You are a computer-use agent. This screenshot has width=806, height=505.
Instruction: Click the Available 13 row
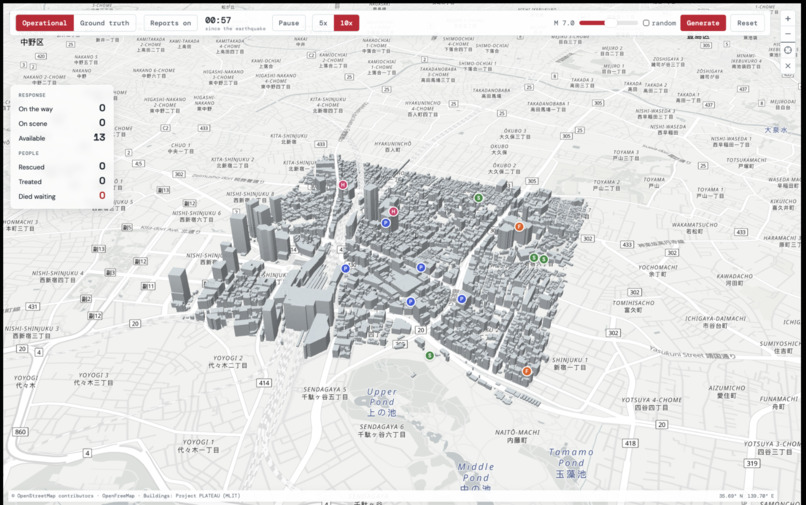(62, 138)
